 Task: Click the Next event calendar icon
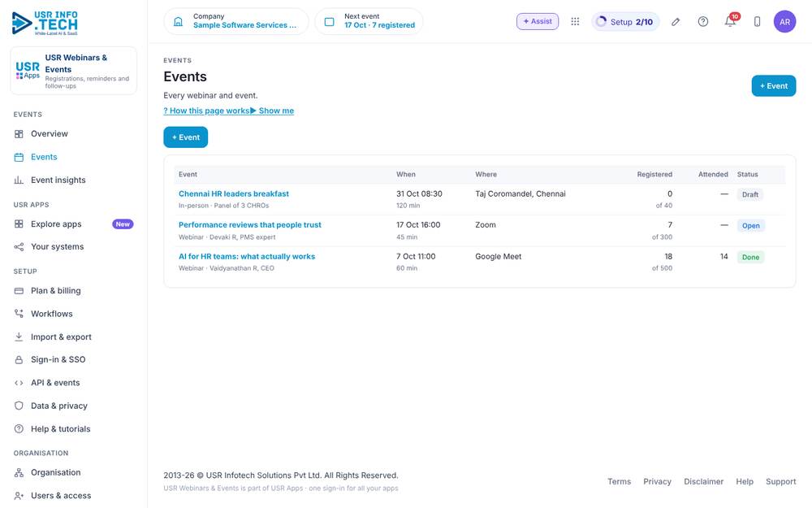(x=330, y=22)
